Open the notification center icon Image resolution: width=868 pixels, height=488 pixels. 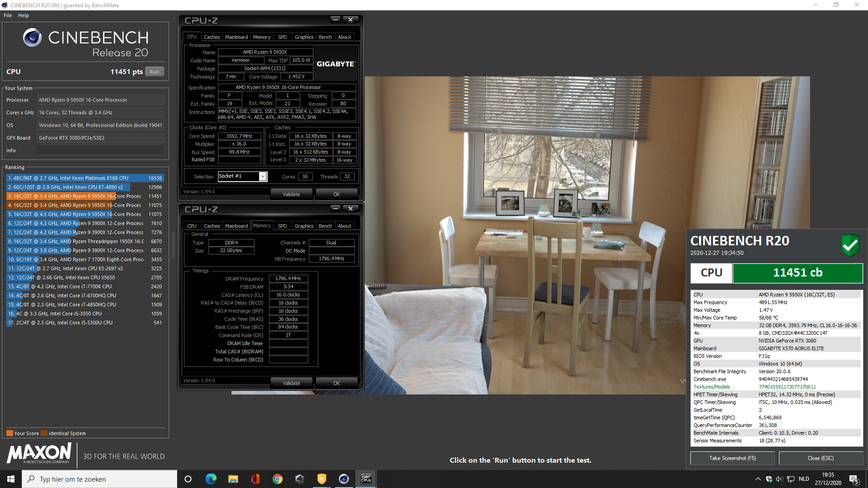point(854,479)
